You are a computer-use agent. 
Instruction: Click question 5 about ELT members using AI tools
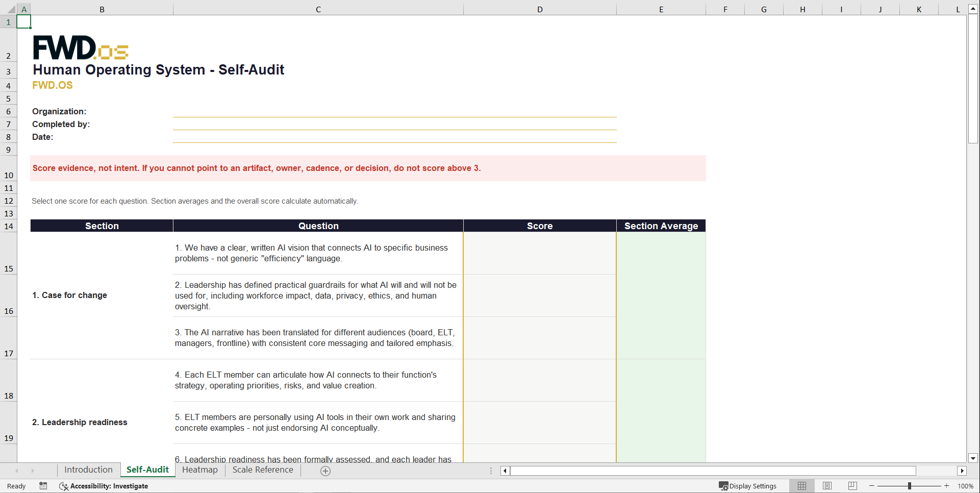[x=315, y=423]
